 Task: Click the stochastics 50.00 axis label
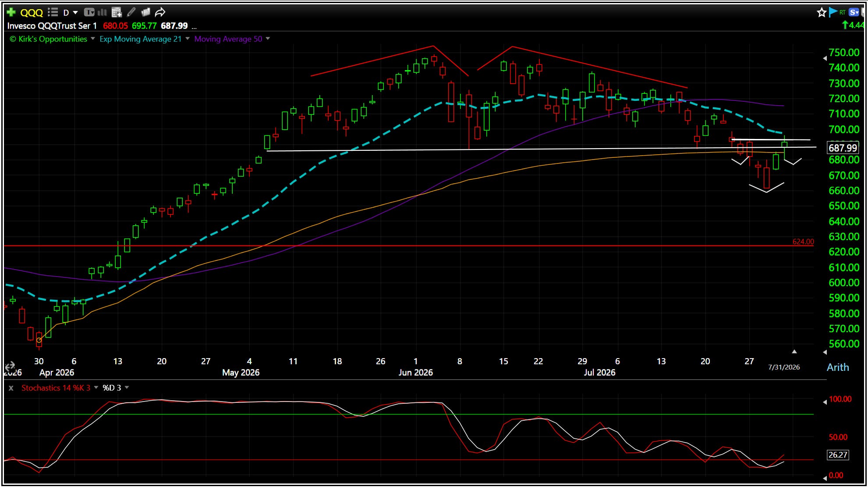coord(838,437)
